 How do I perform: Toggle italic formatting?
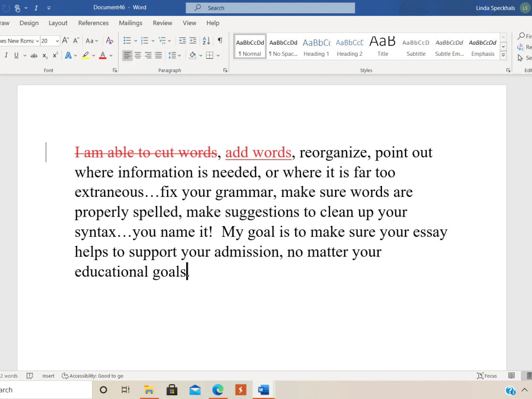coord(6,55)
